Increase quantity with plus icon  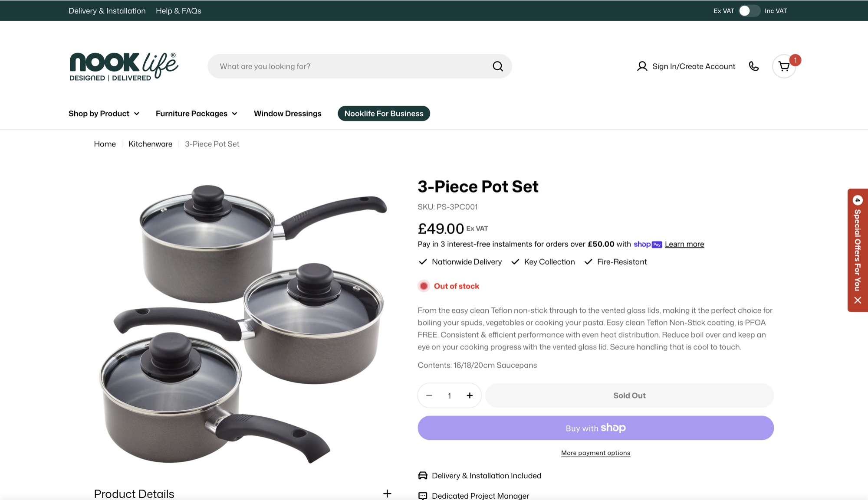click(470, 395)
